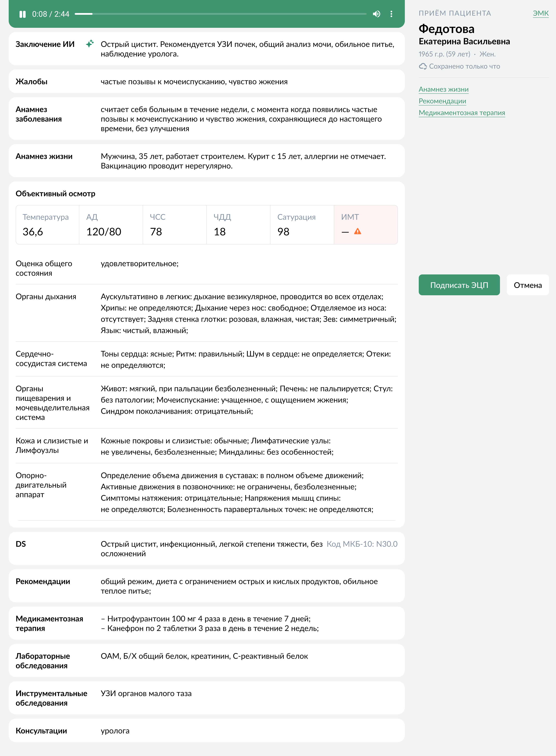Click the empty ИМТ field
The width and height of the screenshot is (556, 756).
click(x=366, y=225)
